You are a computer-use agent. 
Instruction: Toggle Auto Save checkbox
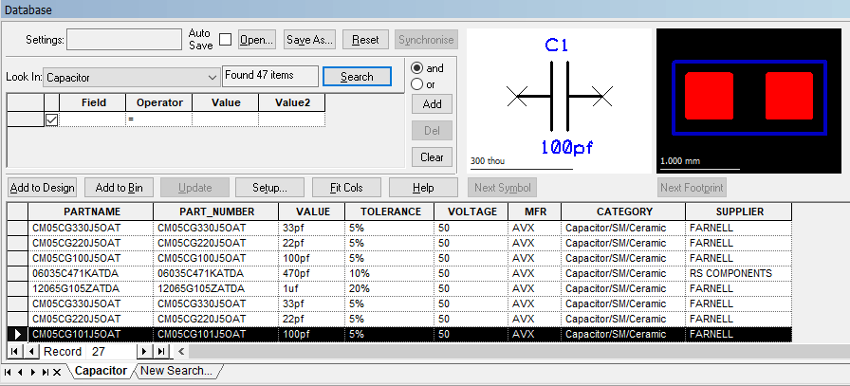coord(225,40)
